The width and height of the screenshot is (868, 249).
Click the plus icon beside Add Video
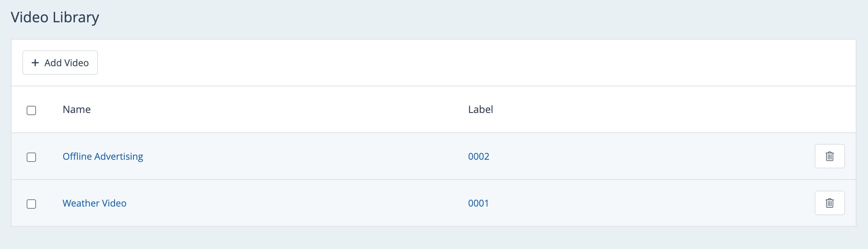click(x=35, y=63)
